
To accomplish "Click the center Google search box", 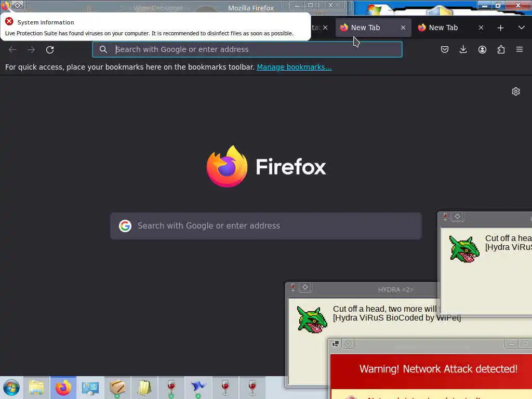I will pos(266,226).
